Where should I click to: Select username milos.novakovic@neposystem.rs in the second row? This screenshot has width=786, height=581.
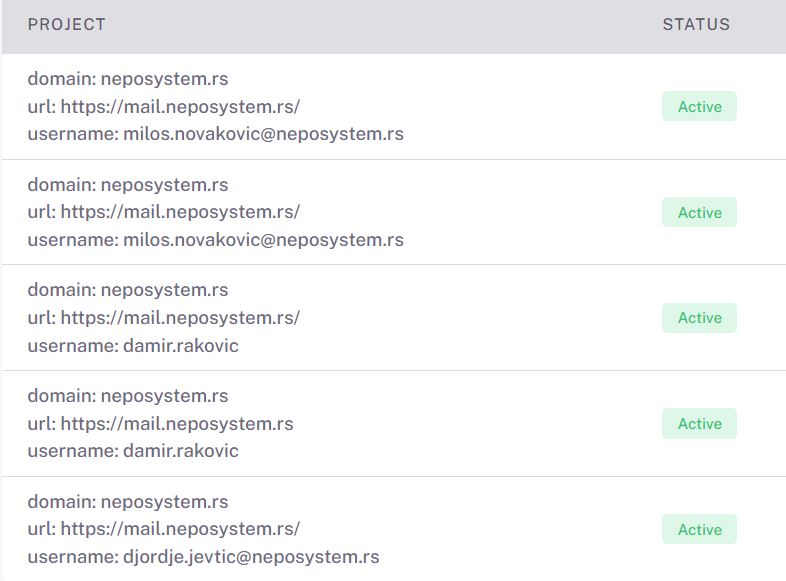tap(216, 240)
